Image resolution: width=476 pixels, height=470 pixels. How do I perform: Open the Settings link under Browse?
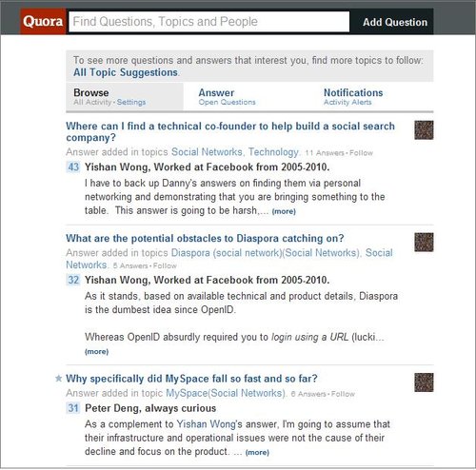(131, 102)
